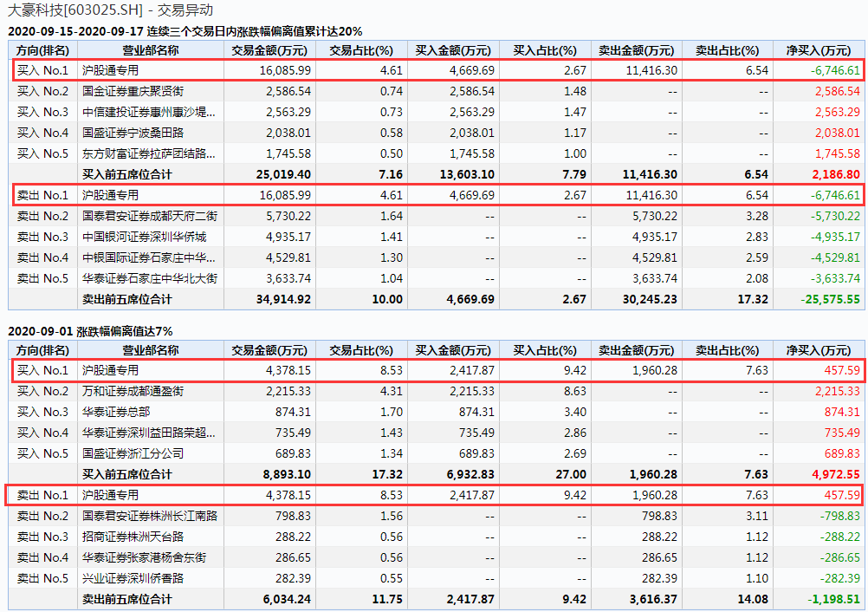Click the sell share value 14.08
This screenshot has width=868, height=612.
[x=753, y=599]
